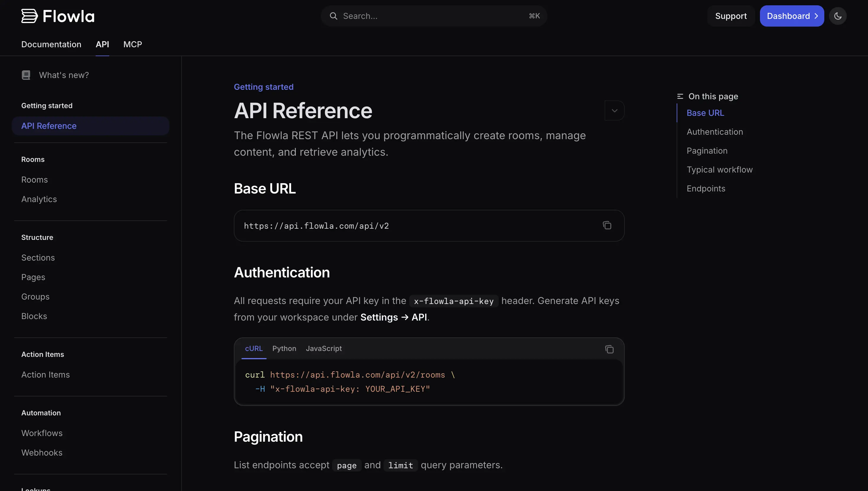Open the Sections page
Screen dimensions: 868x491
point(38,258)
